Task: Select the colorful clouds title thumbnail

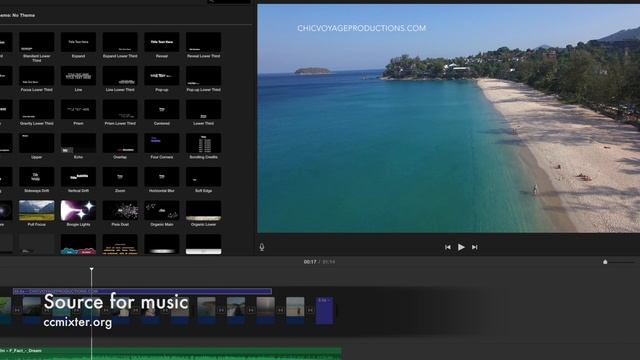Action: (x=78, y=244)
